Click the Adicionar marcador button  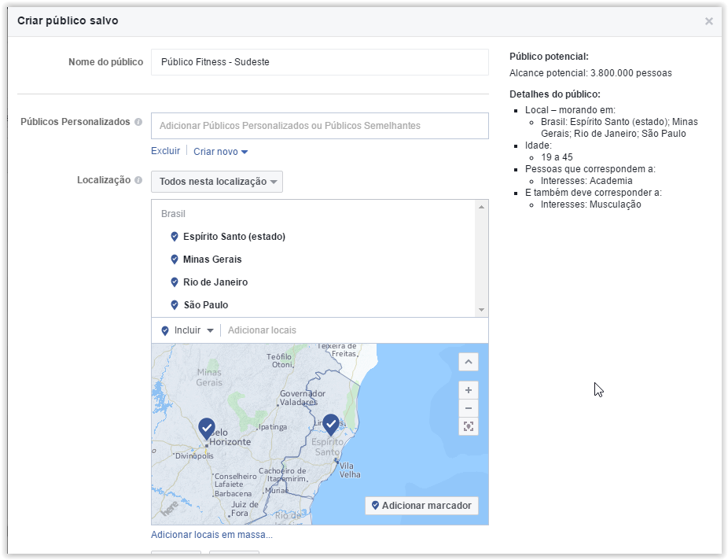[421, 505]
